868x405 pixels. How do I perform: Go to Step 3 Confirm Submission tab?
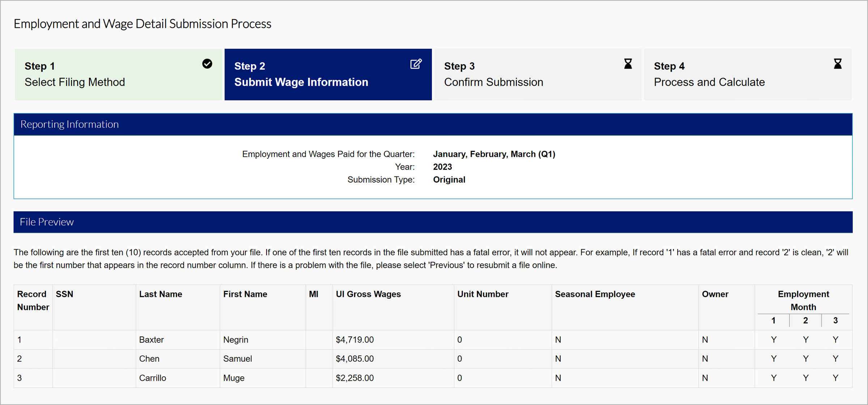click(x=537, y=74)
